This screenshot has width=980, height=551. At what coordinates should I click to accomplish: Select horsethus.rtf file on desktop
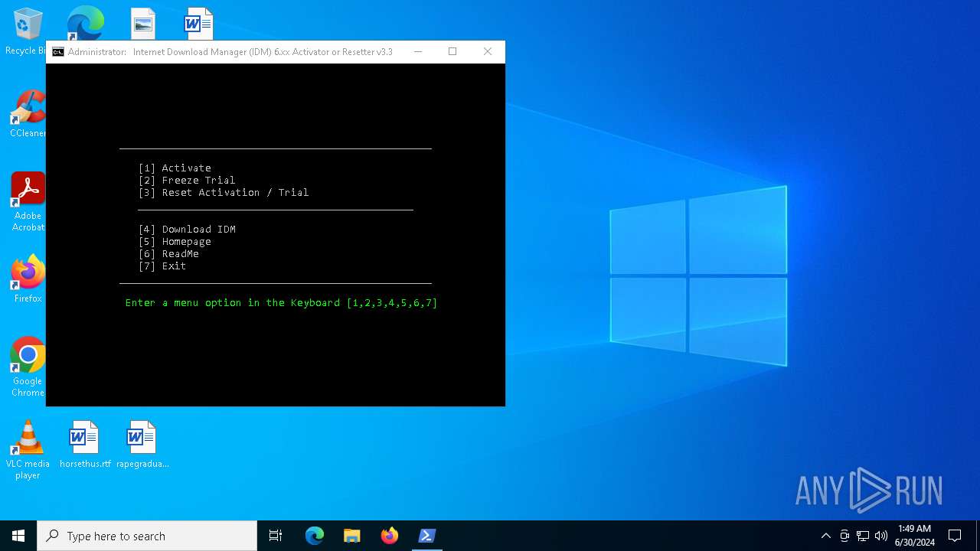(85, 445)
